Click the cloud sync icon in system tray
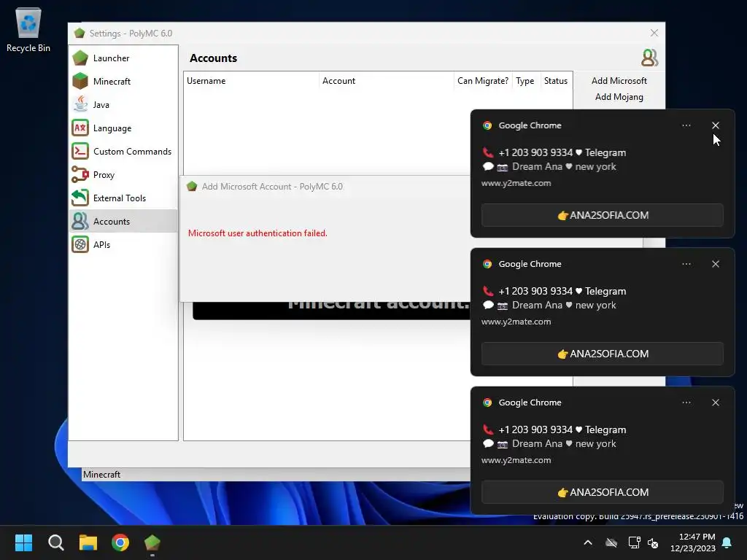Image resolution: width=747 pixels, height=560 pixels. pos(611,542)
